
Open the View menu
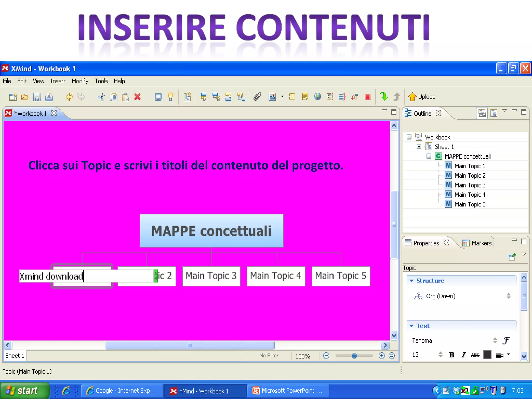point(38,81)
